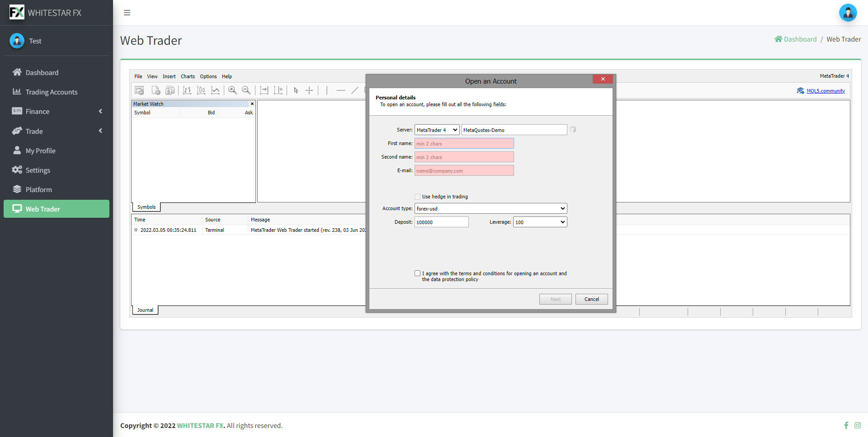Switch to candlestick chart icon
868x437 pixels.
[201, 90]
